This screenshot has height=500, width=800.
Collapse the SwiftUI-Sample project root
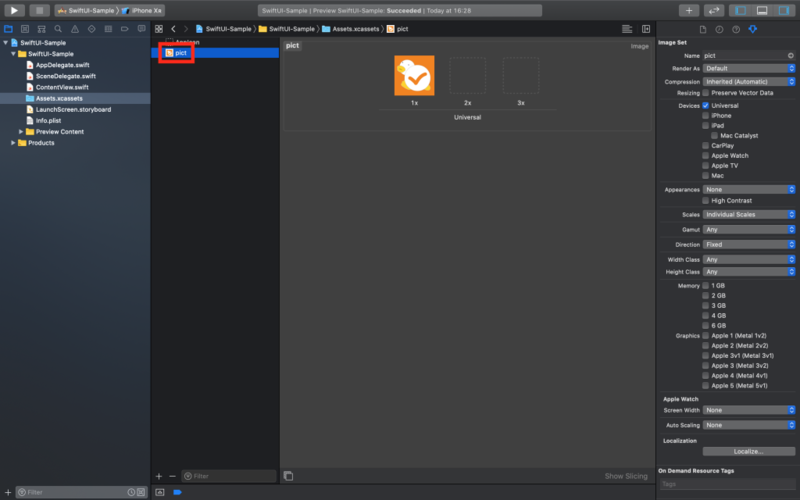(6, 43)
